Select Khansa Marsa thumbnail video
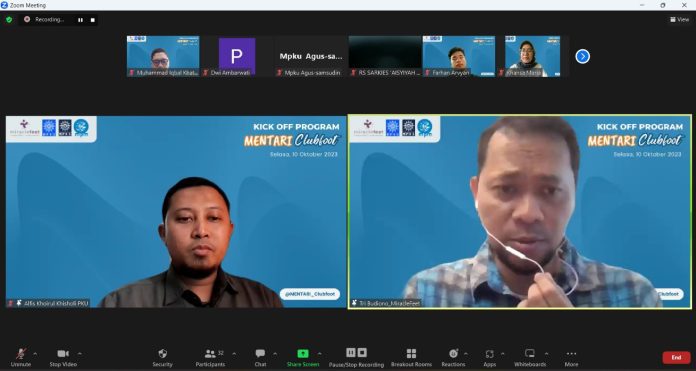This screenshot has height=371, width=696. (533, 56)
